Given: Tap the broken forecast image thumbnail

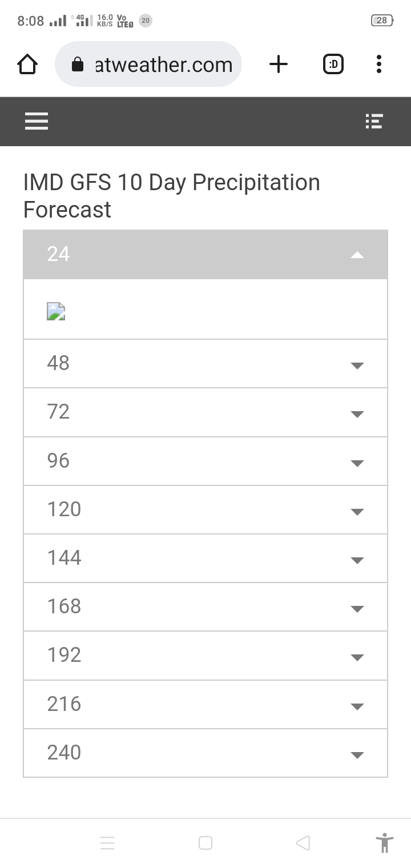Looking at the screenshot, I should click(x=56, y=312).
